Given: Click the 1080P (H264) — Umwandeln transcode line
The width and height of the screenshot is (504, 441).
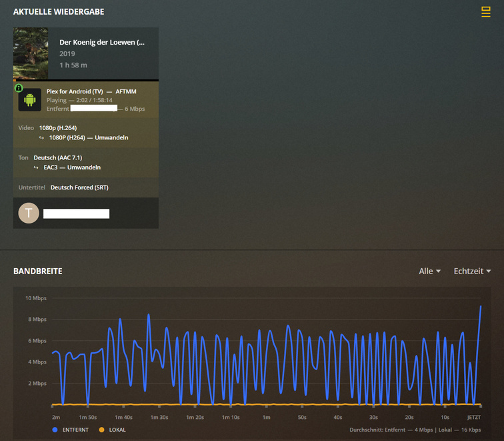Looking at the screenshot, I should 89,137.
